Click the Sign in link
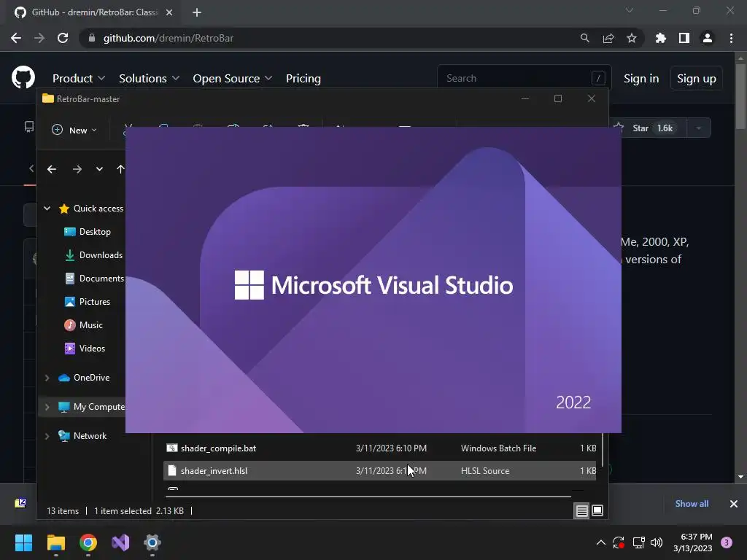This screenshot has height=560, width=747. point(641,78)
